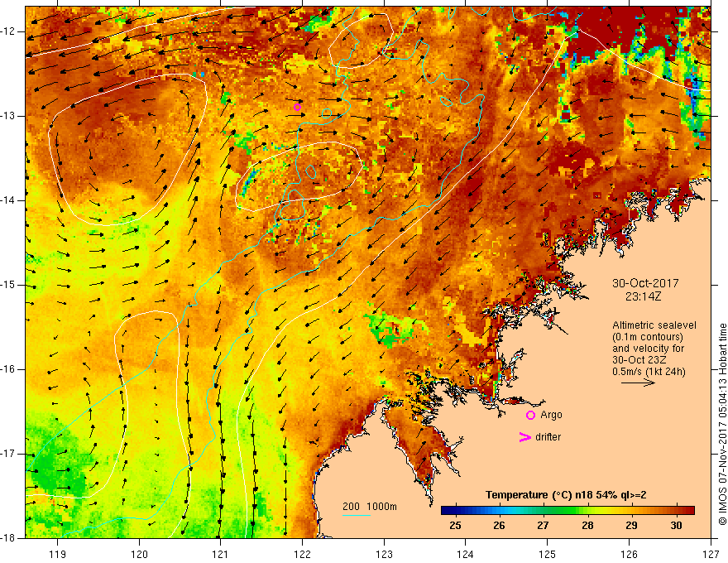Click latitude axis label -16
The width and height of the screenshot is (728, 563).
pyautogui.click(x=8, y=369)
